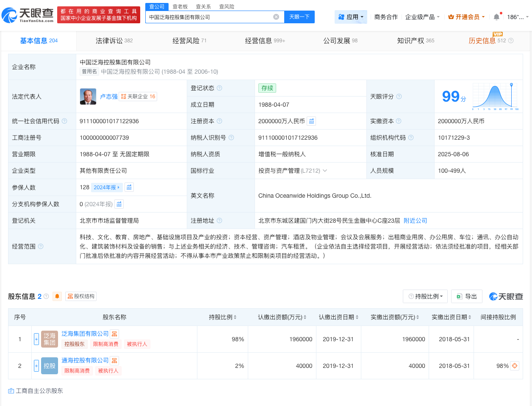Viewport: 532px width, 406px height.
Task: Open the 知识产权 365 tab
Action: point(416,41)
